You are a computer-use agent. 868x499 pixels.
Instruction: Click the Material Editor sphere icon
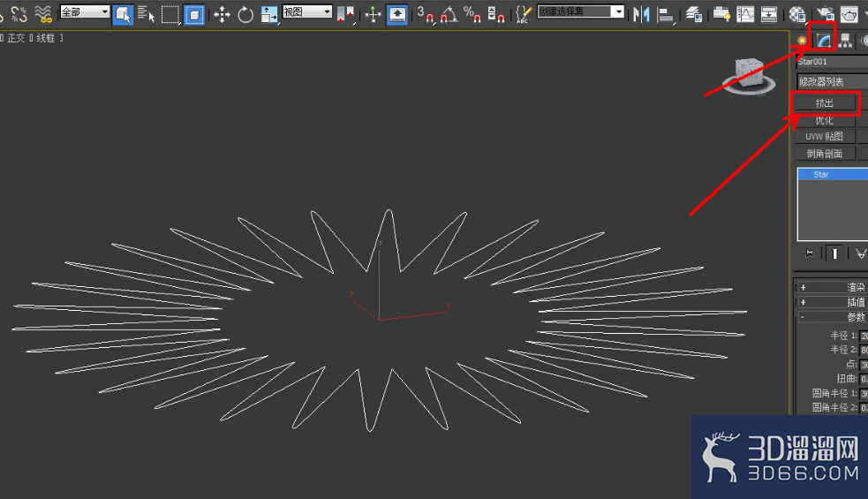pos(797,14)
